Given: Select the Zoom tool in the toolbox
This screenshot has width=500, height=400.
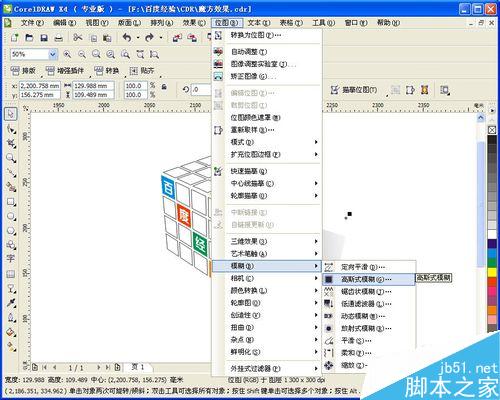Looking at the screenshot, I should pyautogui.click(x=11, y=158).
